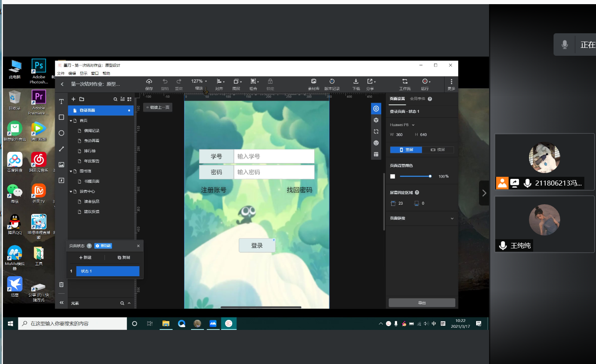Open the 运行 run dropdown
This screenshot has height=364, width=596.
[426, 81]
